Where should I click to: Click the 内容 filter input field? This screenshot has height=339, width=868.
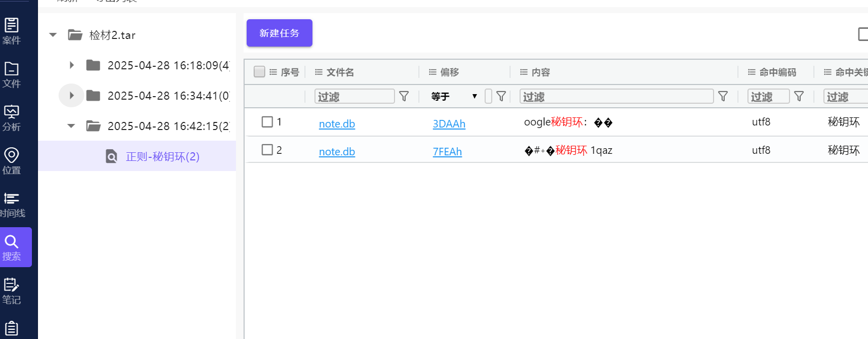pyautogui.click(x=616, y=96)
